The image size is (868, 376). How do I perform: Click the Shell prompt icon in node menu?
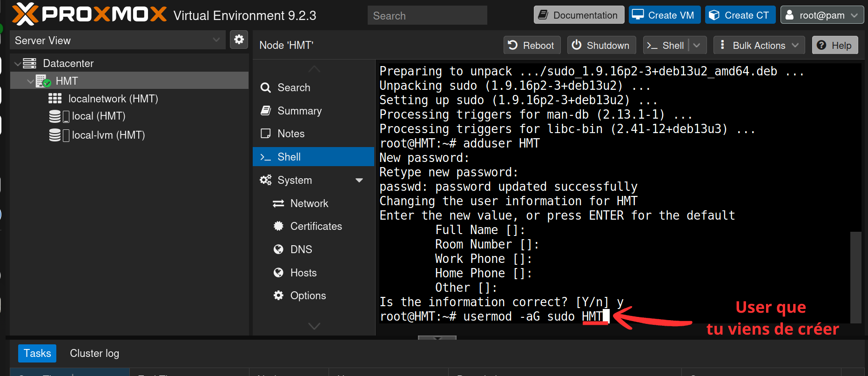tap(266, 157)
